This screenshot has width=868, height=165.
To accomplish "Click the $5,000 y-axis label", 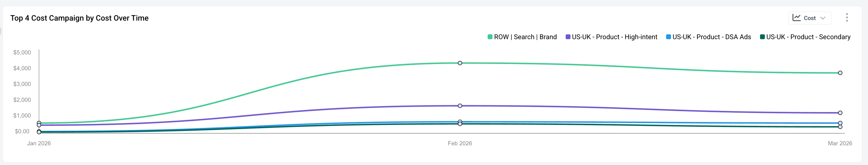I will click(x=22, y=52).
